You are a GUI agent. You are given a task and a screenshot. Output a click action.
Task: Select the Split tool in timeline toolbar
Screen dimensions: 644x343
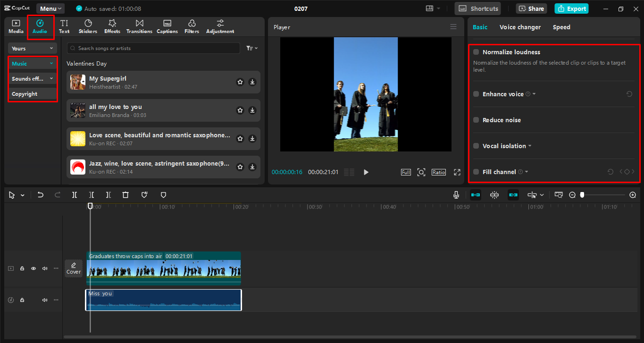[x=74, y=194]
